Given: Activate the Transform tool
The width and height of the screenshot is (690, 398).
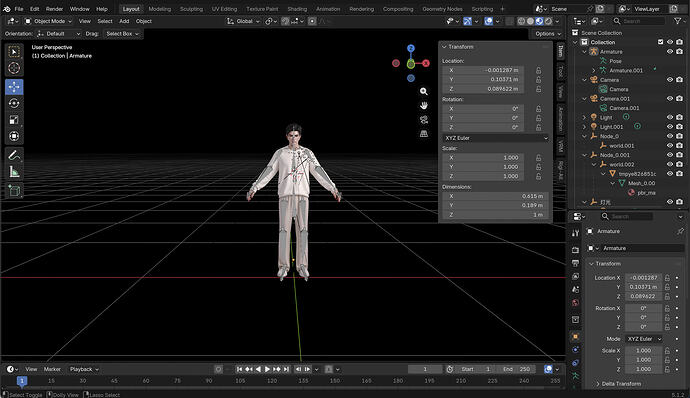Looking at the screenshot, I should tap(14, 136).
